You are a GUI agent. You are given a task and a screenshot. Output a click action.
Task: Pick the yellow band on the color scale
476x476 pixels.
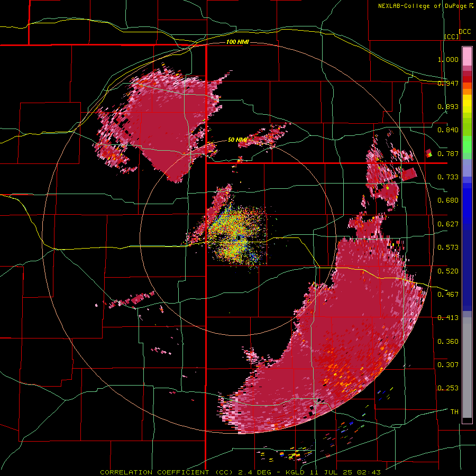[467, 104]
